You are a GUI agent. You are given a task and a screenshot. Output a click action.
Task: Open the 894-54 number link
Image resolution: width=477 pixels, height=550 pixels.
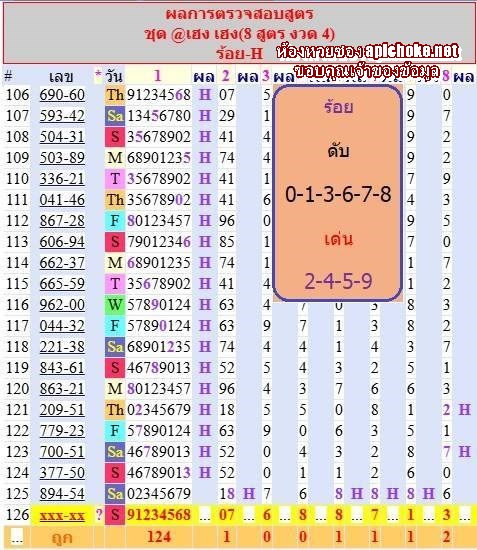tap(62, 494)
